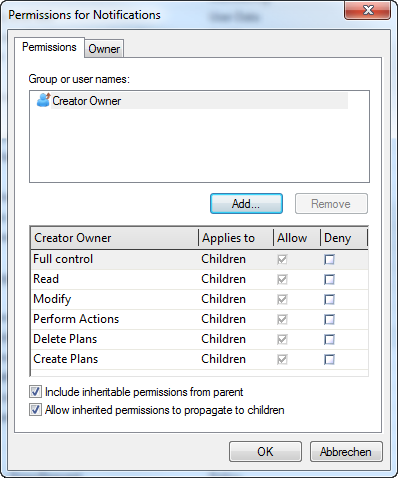
Task: Toggle Allow checkbox for Create Plans
Action: point(282,359)
